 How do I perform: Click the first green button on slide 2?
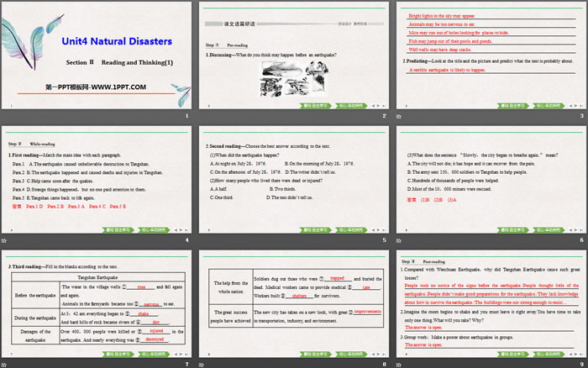[315, 106]
